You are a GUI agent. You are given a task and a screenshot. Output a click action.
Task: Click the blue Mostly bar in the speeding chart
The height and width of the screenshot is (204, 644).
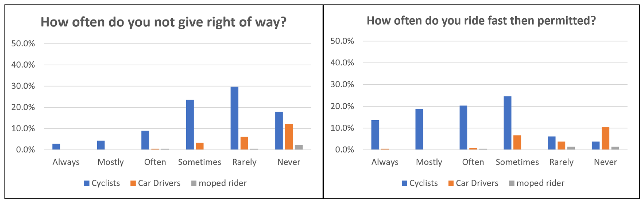[x=419, y=129]
